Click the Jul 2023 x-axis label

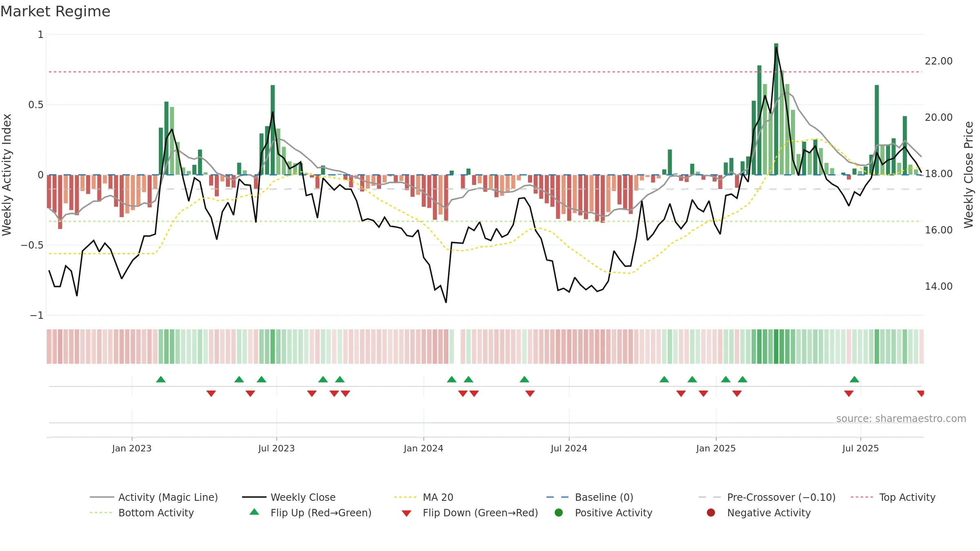[x=276, y=448]
